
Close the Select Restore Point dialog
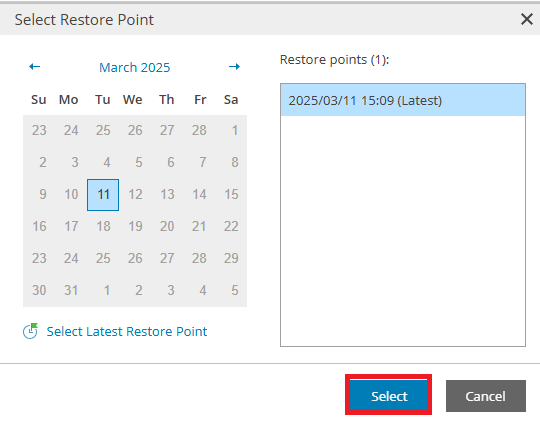[x=527, y=19]
